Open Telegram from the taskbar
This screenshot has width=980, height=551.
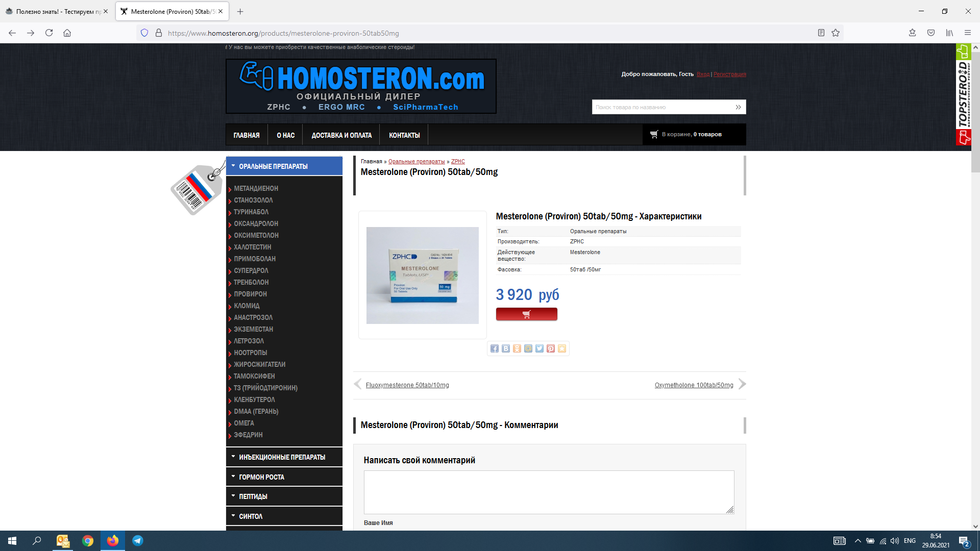coord(138,541)
